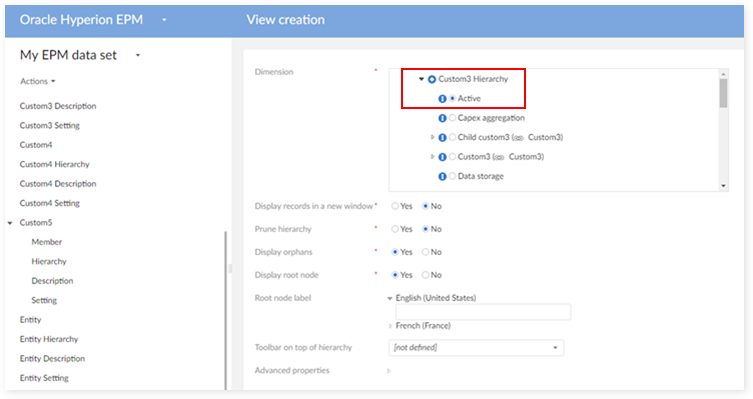Viewport: 753px width, 399px height.
Task: Click info icon beside Active
Action: pyautogui.click(x=442, y=98)
